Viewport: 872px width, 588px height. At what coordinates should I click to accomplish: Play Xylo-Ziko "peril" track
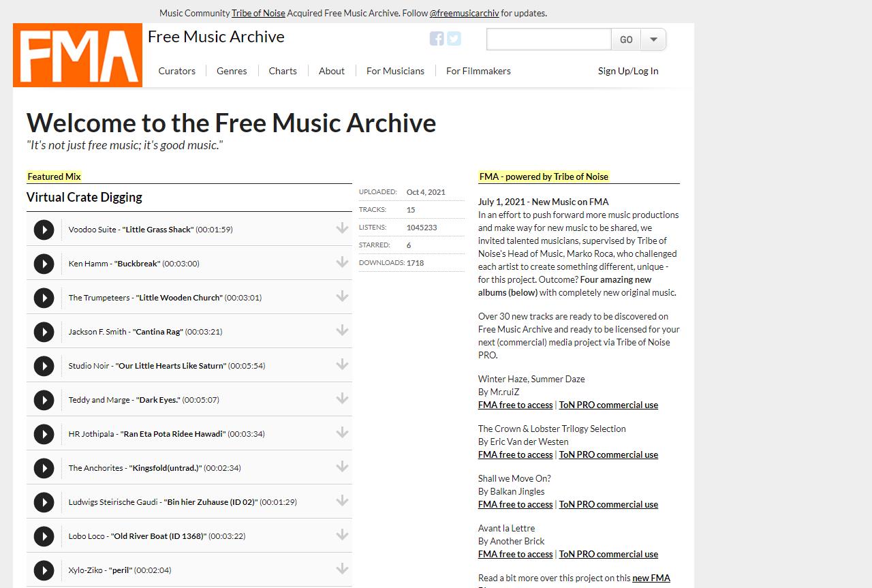click(44, 570)
